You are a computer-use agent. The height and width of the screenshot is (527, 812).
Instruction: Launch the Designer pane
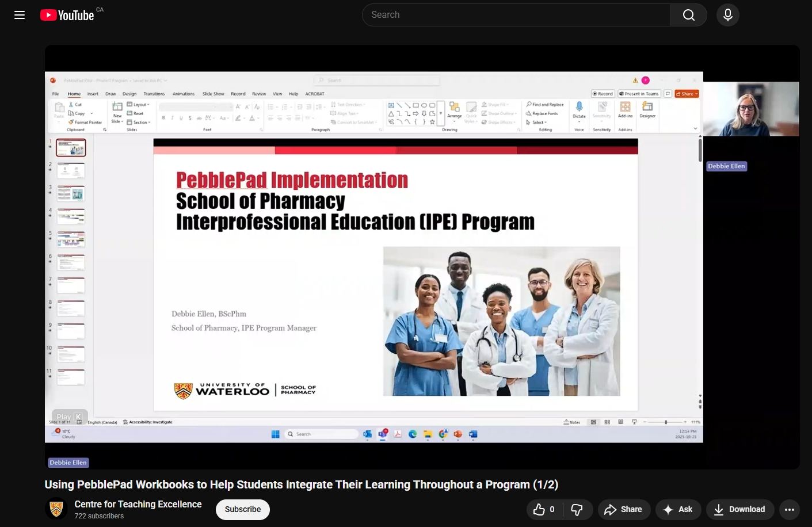647,111
